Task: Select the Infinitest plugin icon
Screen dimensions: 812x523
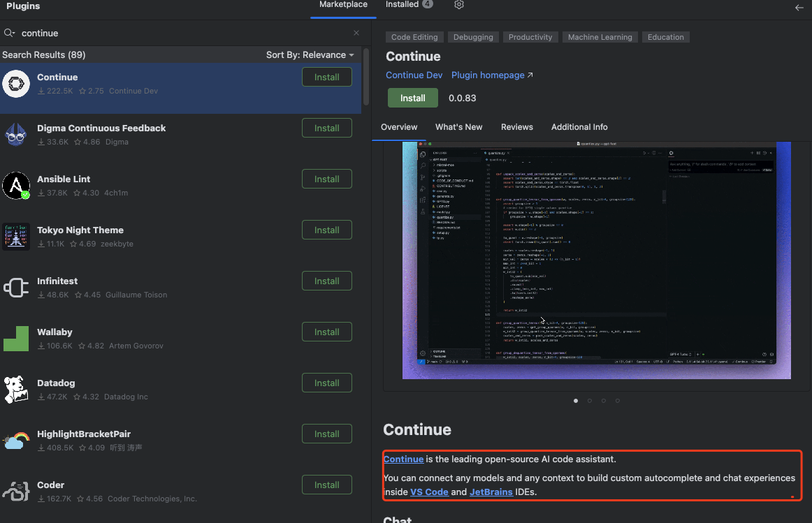Action: (x=16, y=288)
